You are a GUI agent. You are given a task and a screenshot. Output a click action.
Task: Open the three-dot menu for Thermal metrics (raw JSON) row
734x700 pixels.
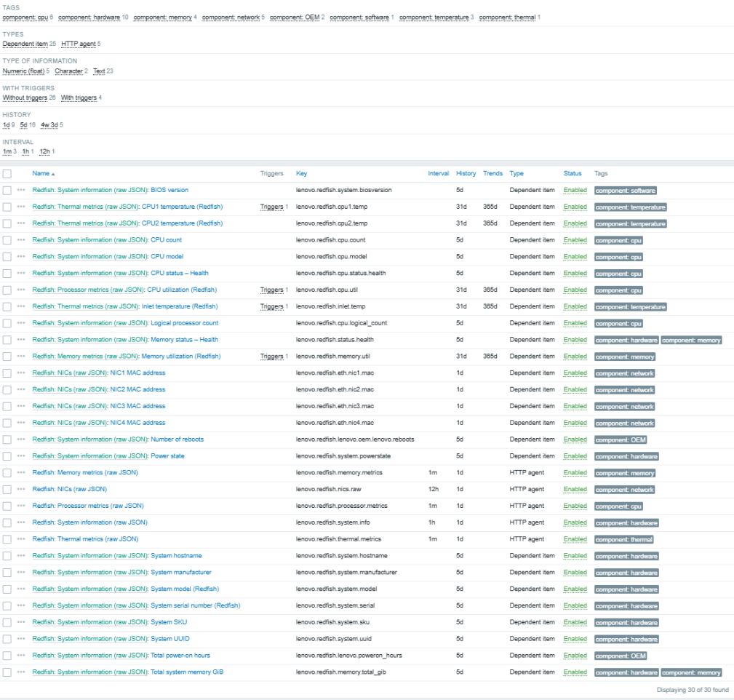(21, 539)
